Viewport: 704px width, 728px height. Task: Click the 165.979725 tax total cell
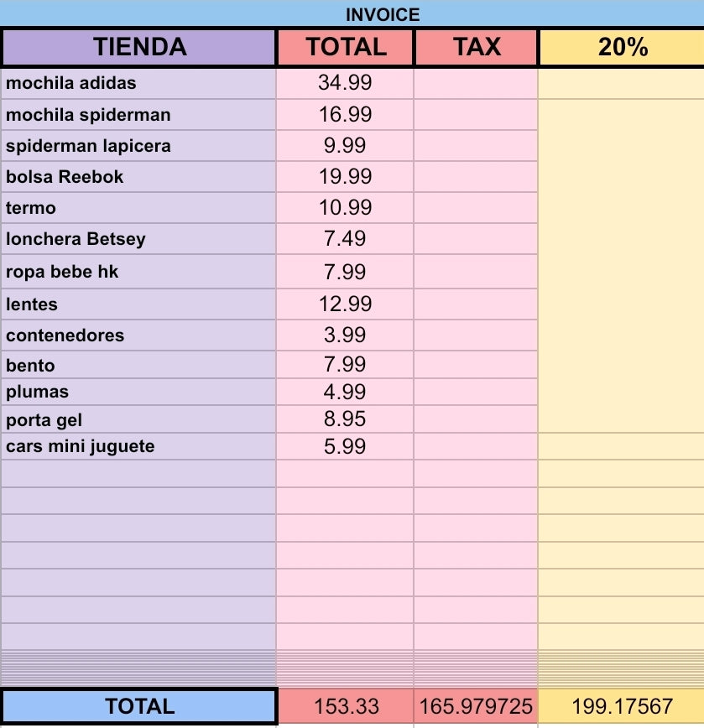[x=476, y=706]
